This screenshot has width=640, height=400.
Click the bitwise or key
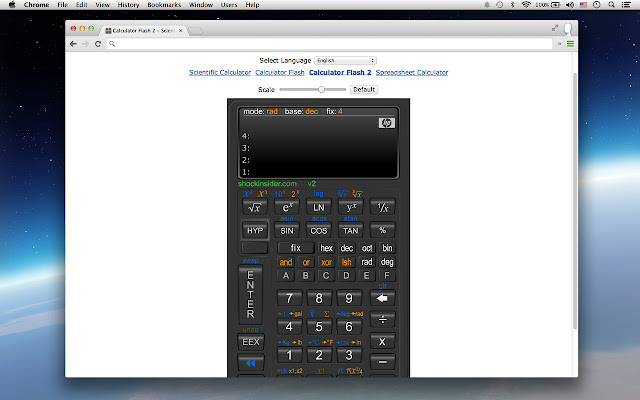click(x=306, y=262)
